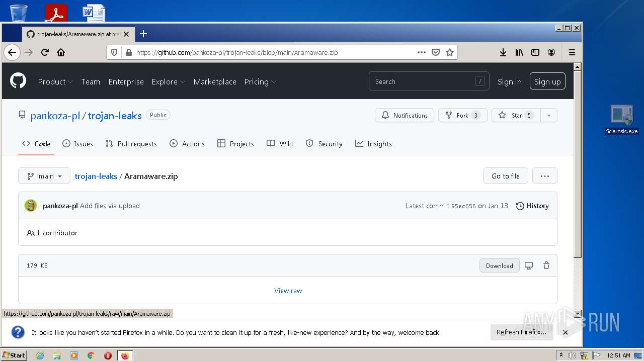Dismiss the Refresh Firefox notification bar
The image size is (644, 362).
click(565, 332)
